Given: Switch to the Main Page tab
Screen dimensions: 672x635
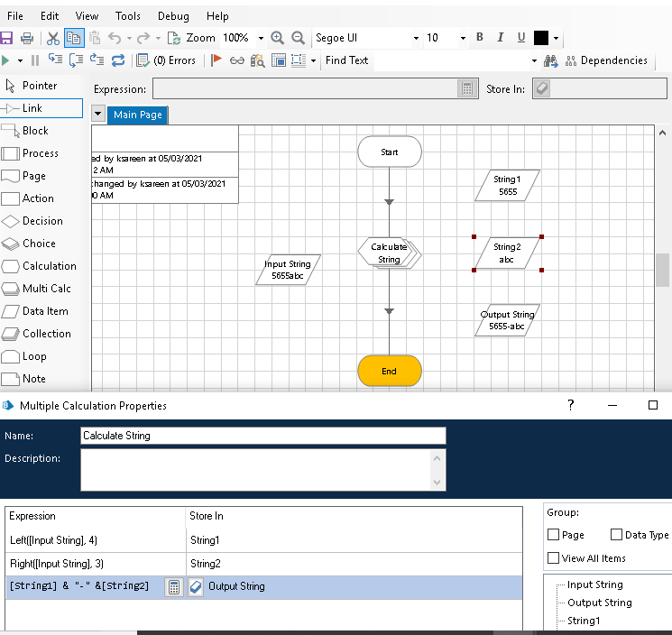Looking at the screenshot, I should (x=138, y=115).
